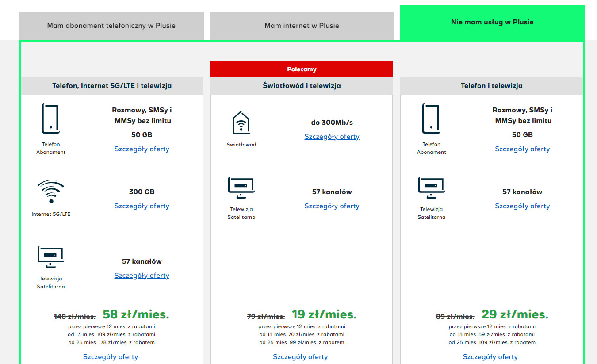Open 'Szczegóły oferty' below 19 zł/mies. price
The image size is (597, 364).
coord(301,357)
